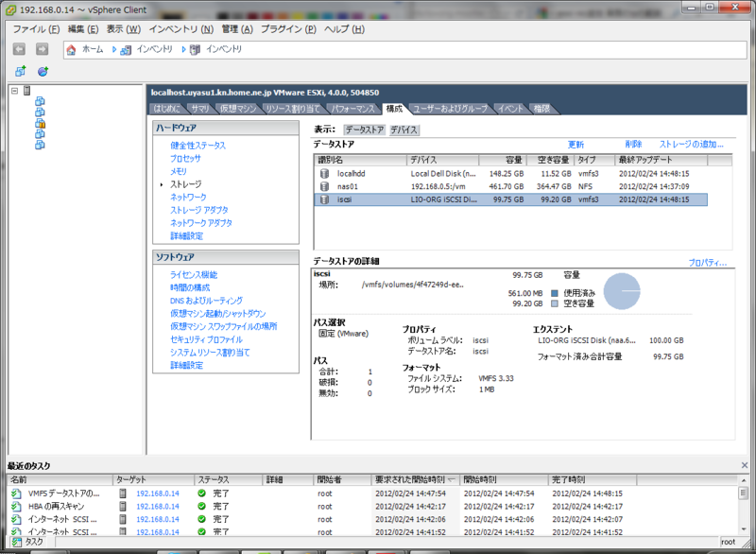Switch to the リソース割り当て tab
Viewport: 756px width, 554px height.
click(x=293, y=109)
